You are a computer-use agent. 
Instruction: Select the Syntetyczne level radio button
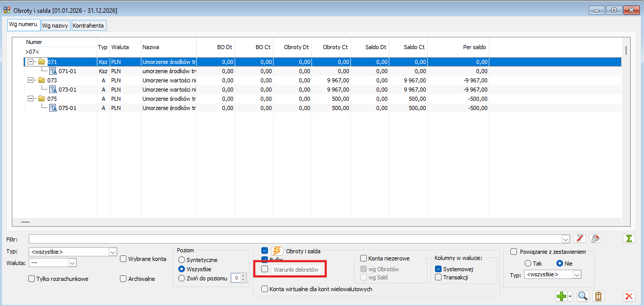click(x=182, y=260)
